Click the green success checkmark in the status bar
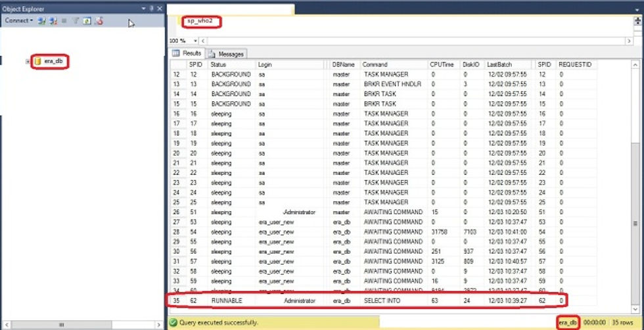 (x=173, y=323)
